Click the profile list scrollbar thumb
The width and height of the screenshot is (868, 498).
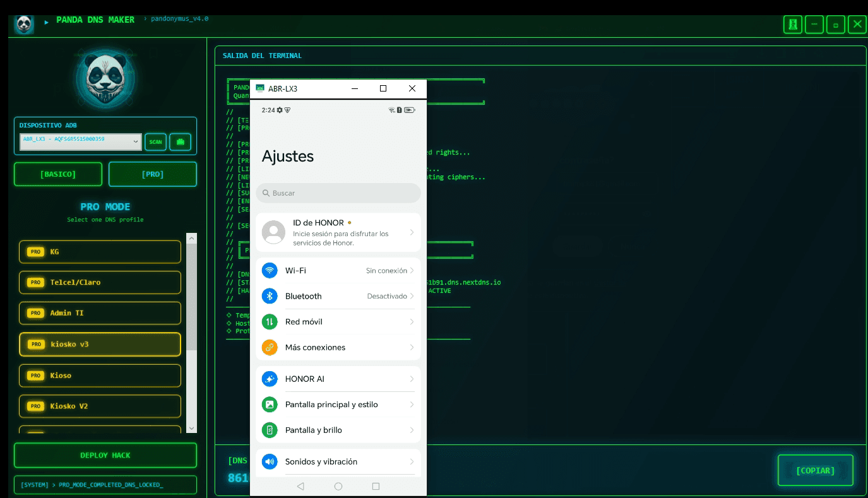point(192,297)
